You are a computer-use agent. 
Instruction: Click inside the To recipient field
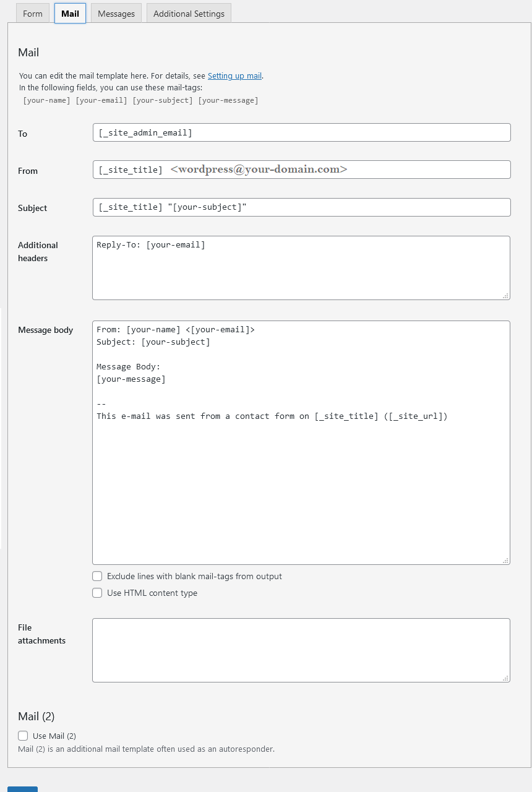tap(301, 132)
